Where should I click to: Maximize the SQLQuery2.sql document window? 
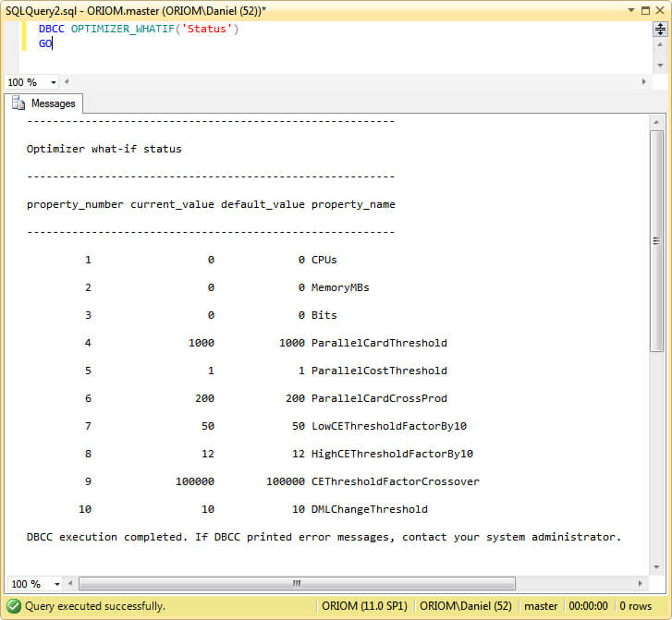[x=645, y=10]
